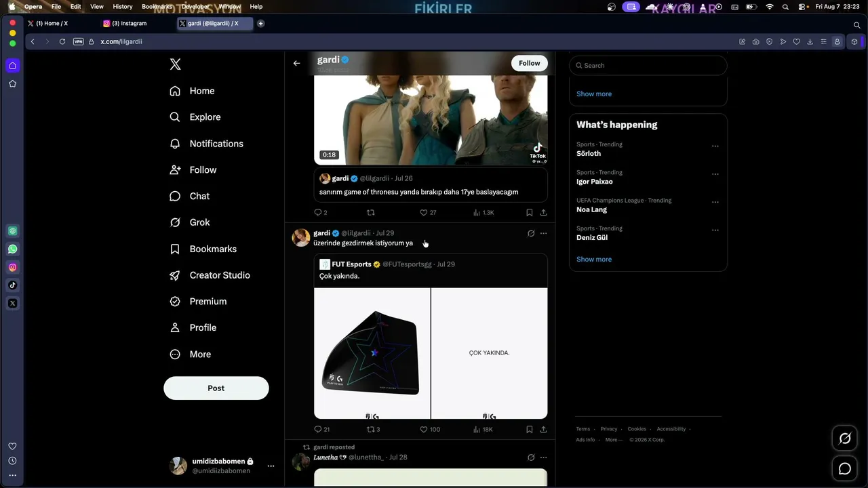Click Show more under What's happening trends
This screenshot has width=868, height=488.
(594, 260)
